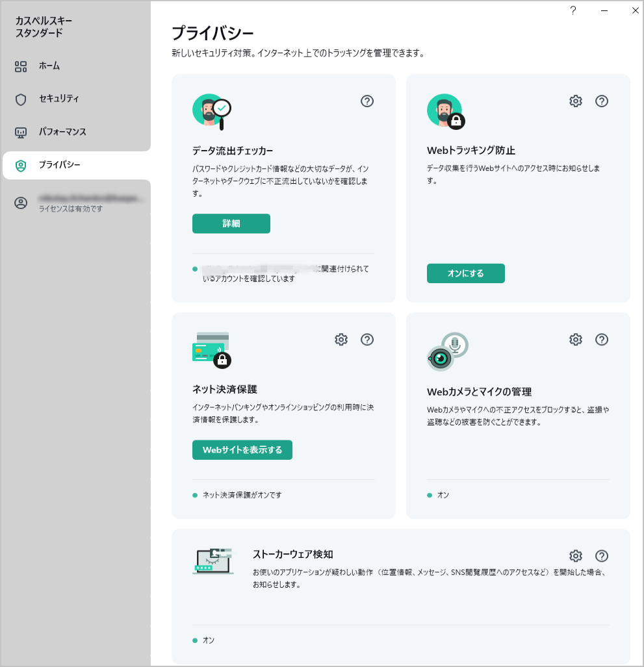644x667 pixels.
Task: Click the データ流出チェッカー title
Action: (233, 151)
